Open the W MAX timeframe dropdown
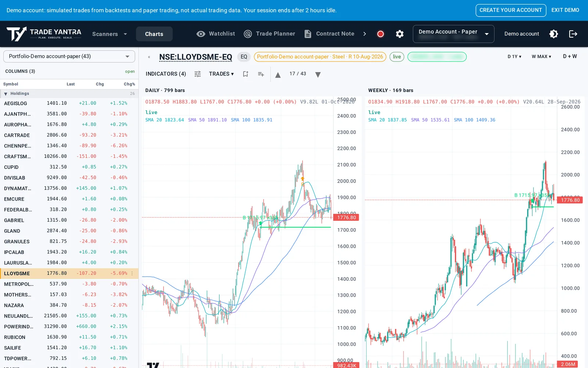 pos(541,57)
